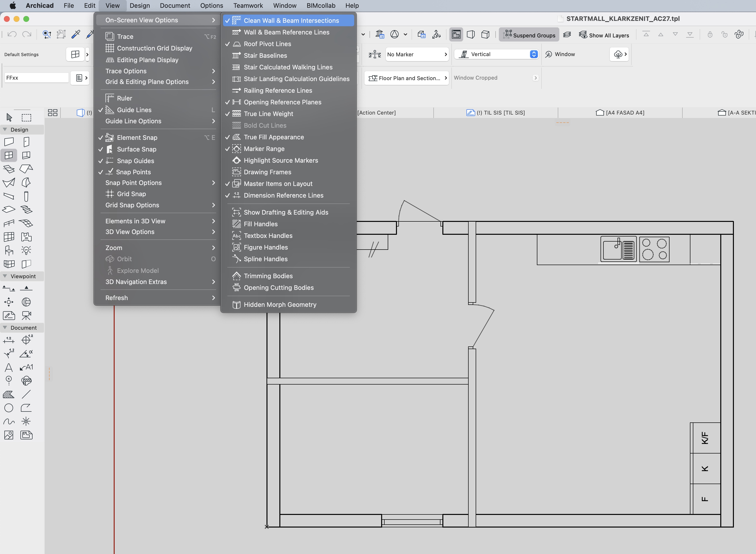
Task: Uncheck Clean Wall & Beam Intersections
Action: tap(291, 20)
